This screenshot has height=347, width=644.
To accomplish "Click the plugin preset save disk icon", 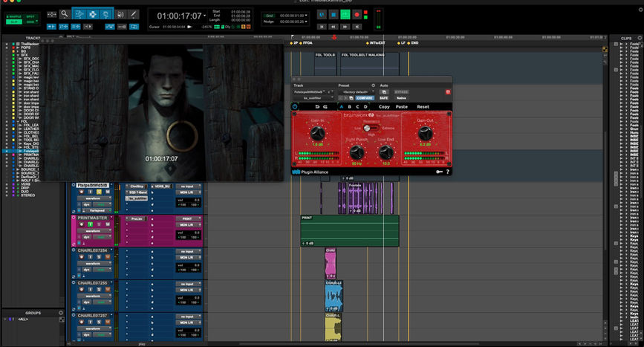I will coord(351,98).
